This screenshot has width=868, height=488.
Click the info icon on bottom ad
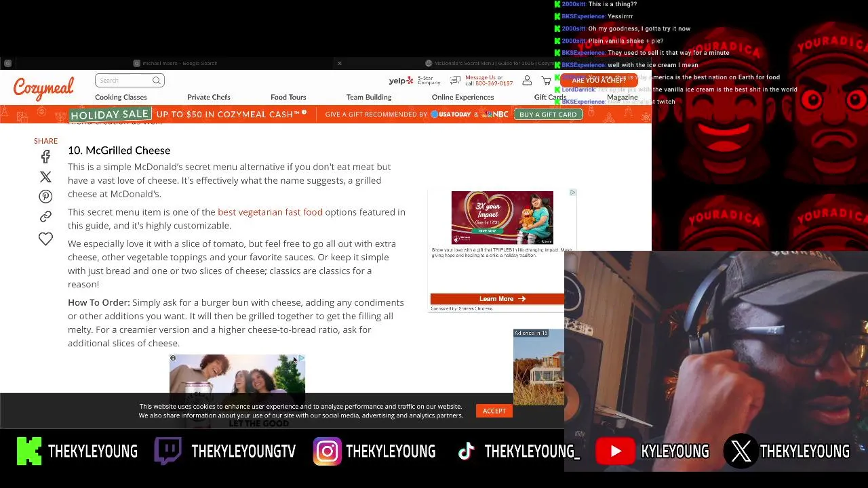coord(173,358)
